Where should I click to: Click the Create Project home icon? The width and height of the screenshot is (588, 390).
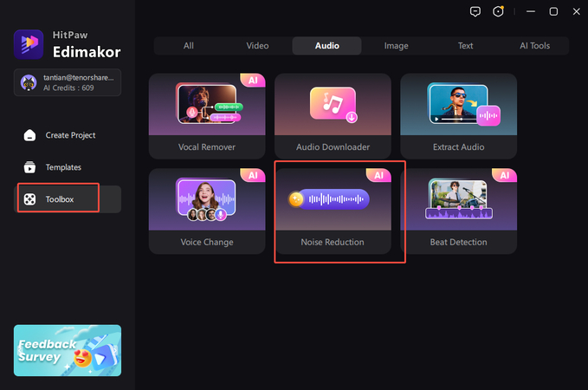29,135
